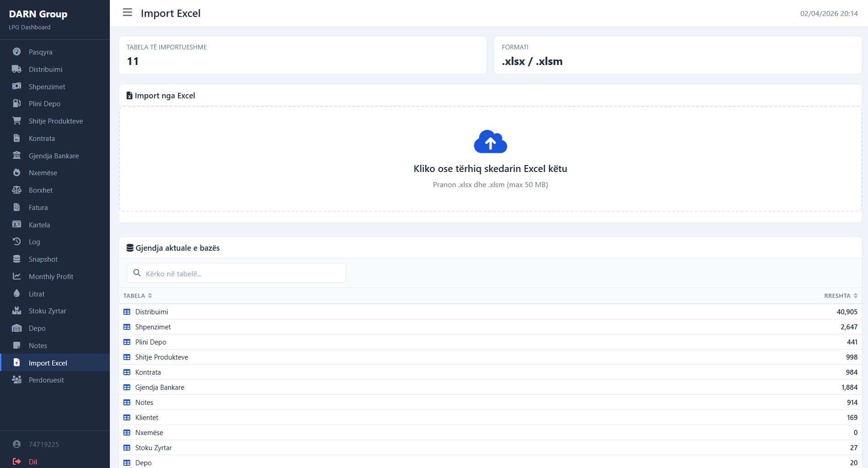Click the Excel drop zone text
The width and height of the screenshot is (868, 468).
point(490,169)
